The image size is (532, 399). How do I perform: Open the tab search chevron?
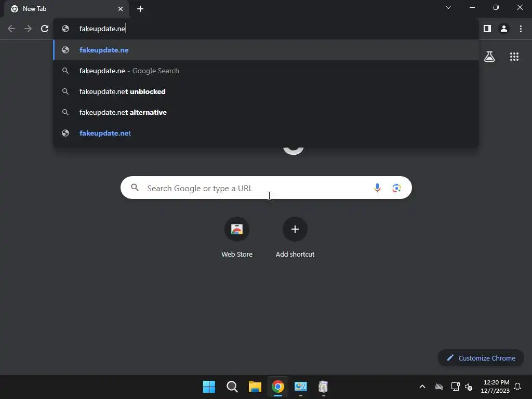coord(448,7)
